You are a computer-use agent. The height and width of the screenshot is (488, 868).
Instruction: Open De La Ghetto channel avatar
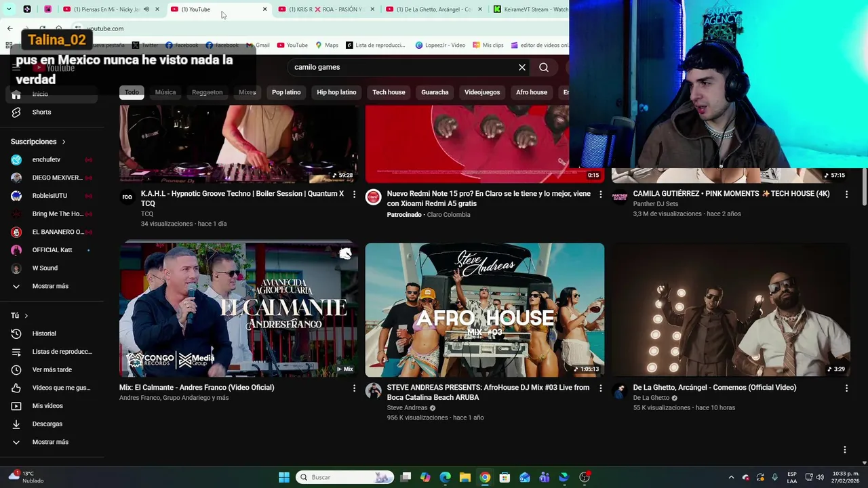click(x=619, y=391)
